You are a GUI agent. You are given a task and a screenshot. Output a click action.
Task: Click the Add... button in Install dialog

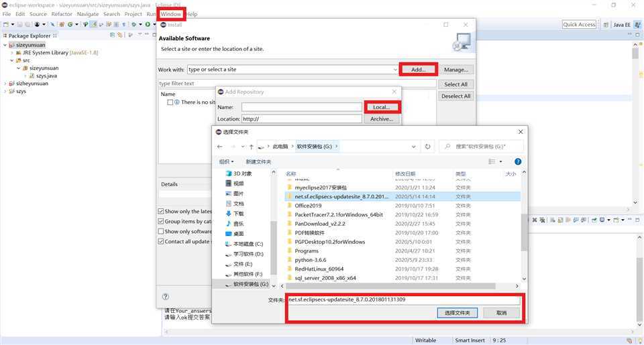click(419, 70)
